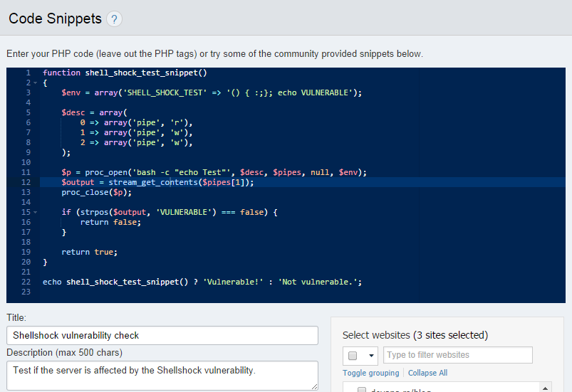Place cursor on the 'return false;' line
Image resolution: width=572 pixels, height=392 pixels.
[110, 222]
